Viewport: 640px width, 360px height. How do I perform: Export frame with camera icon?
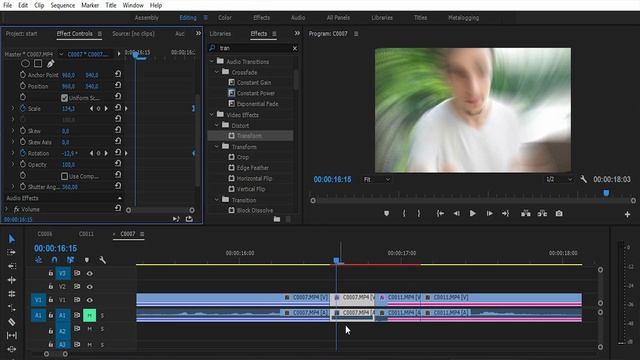tap(559, 213)
